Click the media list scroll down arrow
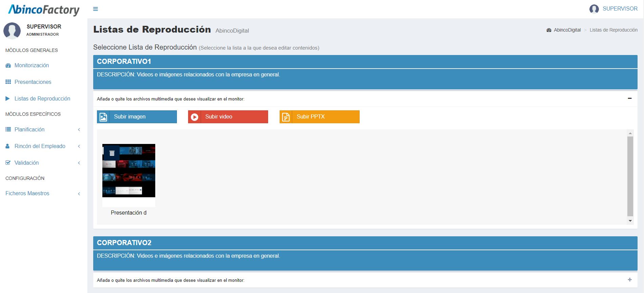This screenshot has width=644, height=293. [x=630, y=221]
